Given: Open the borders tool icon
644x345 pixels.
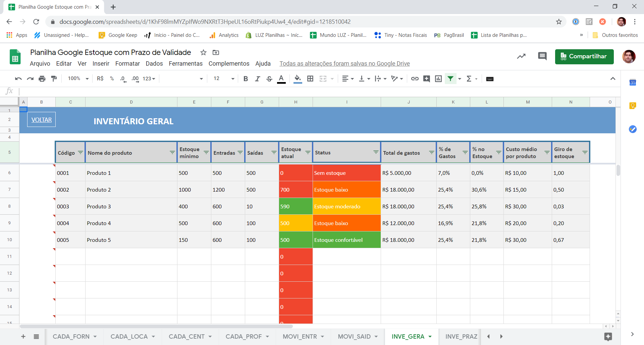Looking at the screenshot, I should pos(310,79).
